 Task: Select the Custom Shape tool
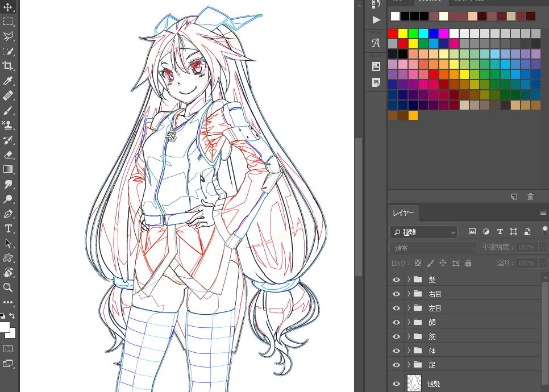coord(8,258)
